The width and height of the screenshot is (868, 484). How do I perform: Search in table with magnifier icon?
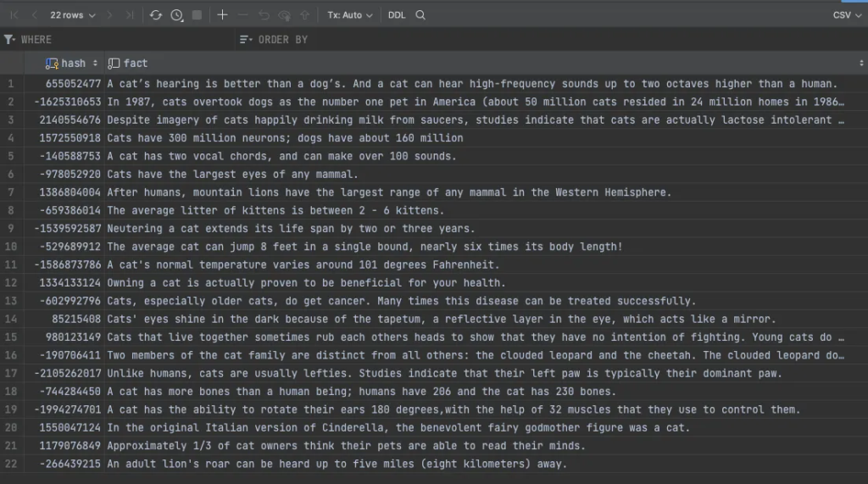click(420, 15)
